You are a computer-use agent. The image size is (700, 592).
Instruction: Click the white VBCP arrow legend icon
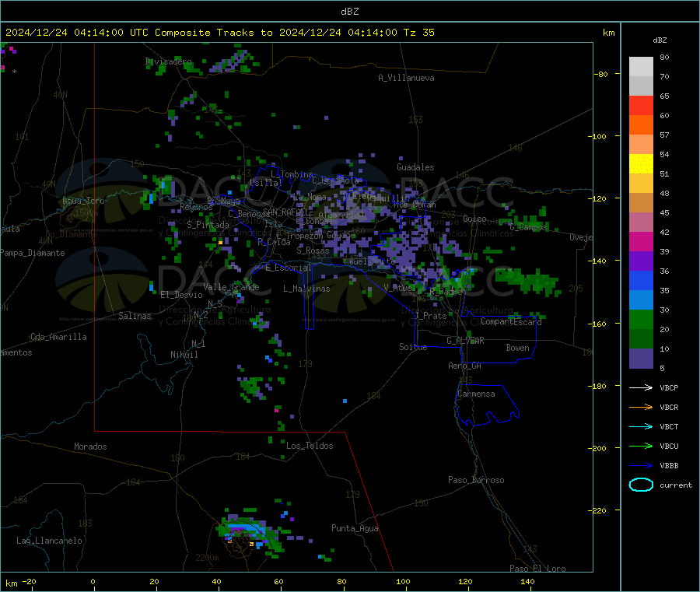pyautogui.click(x=641, y=387)
